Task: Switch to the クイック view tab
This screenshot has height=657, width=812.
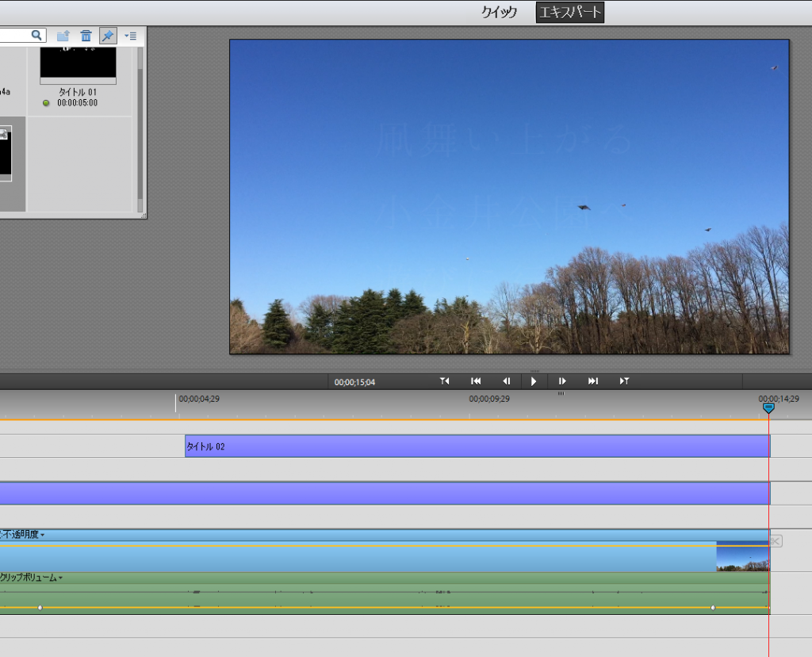Action: pos(499,12)
